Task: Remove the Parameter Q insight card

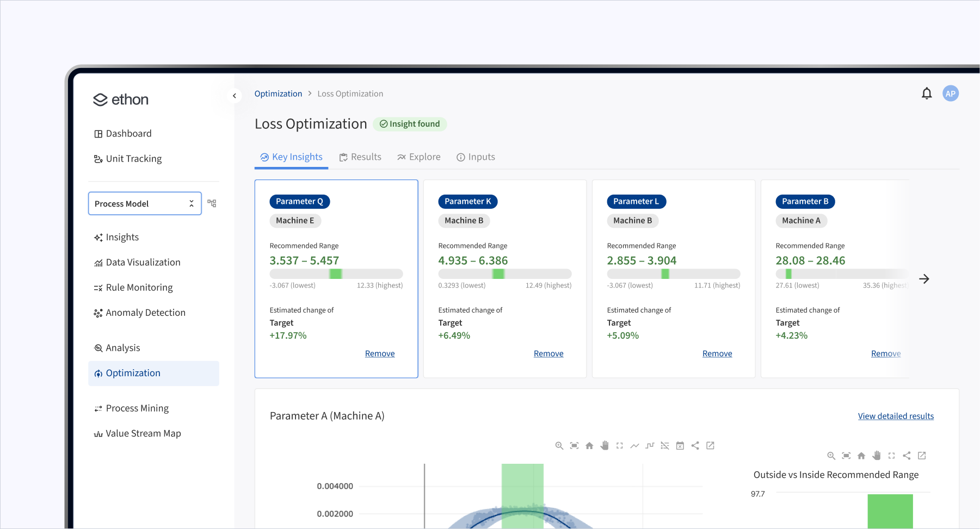Action: point(379,353)
